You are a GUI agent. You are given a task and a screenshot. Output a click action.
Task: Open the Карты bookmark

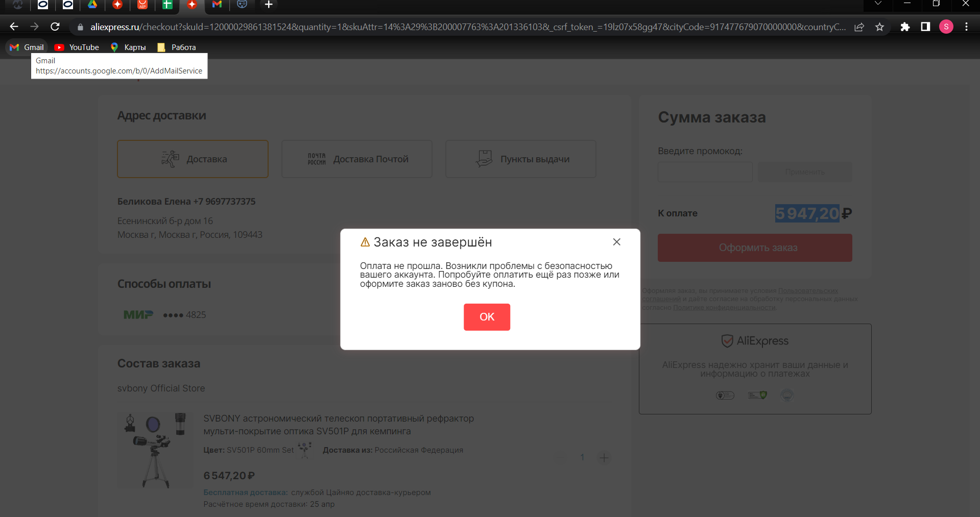click(x=128, y=47)
